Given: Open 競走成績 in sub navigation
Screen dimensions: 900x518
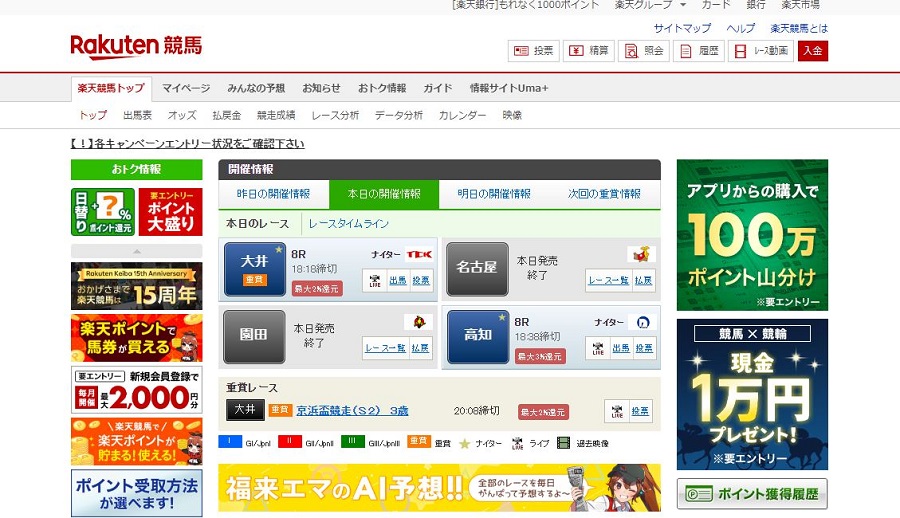Looking at the screenshot, I should click(x=276, y=115).
